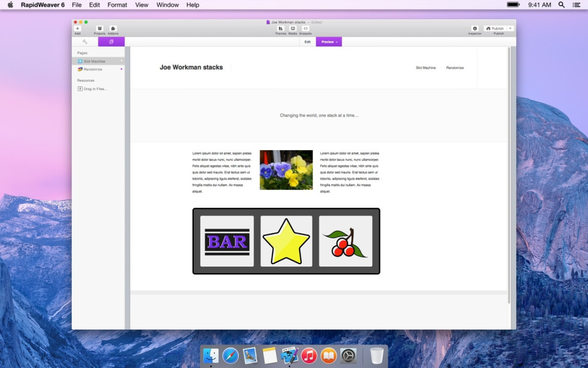The height and width of the screenshot is (368, 588).
Task: Click the preview vertical scrollbar
Action: (509, 175)
